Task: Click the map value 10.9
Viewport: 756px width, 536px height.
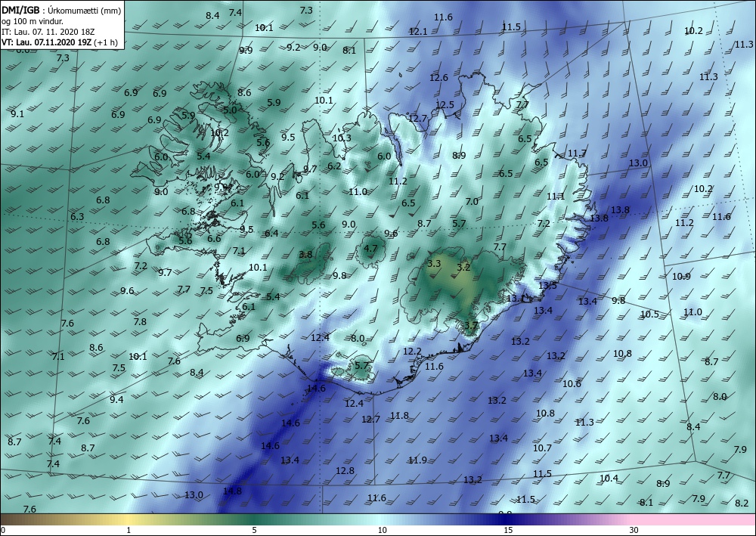Action: pyautogui.click(x=681, y=276)
